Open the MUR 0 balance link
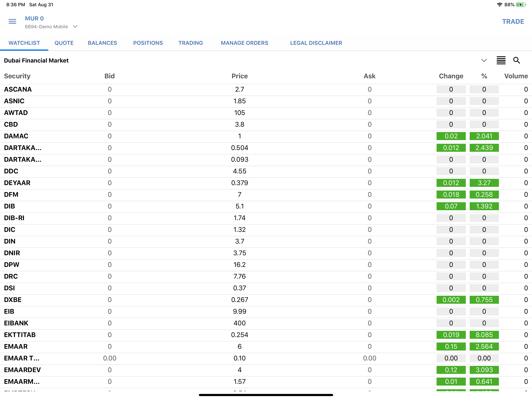The height and width of the screenshot is (399, 532). click(x=34, y=19)
